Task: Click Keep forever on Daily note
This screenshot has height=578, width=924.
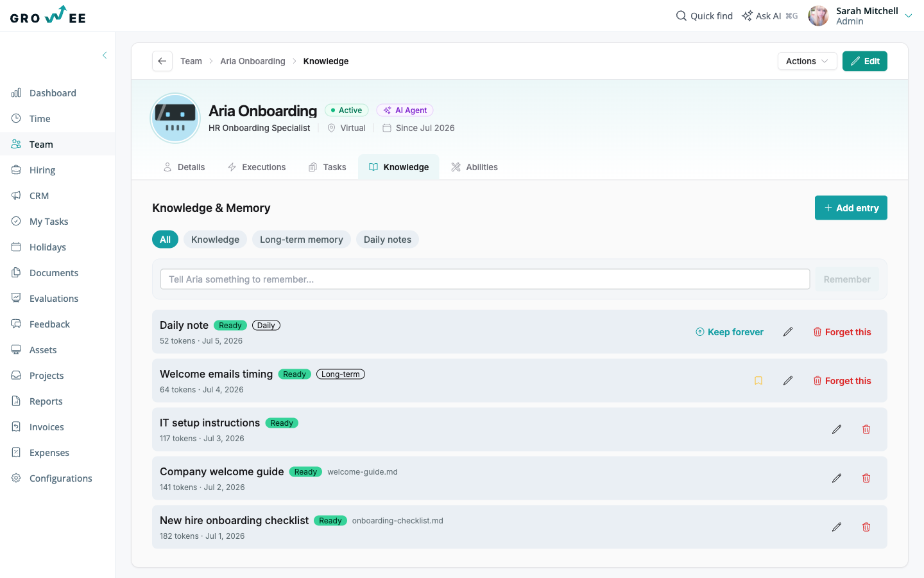Action: click(730, 332)
